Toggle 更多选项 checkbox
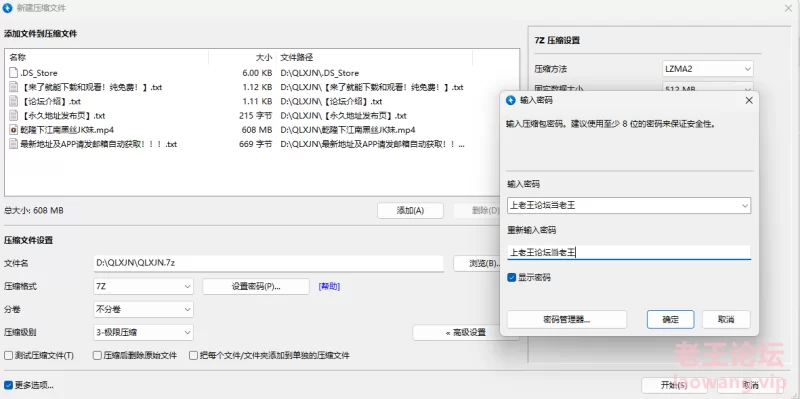Viewport: 800px width, 399px height. (x=8, y=385)
